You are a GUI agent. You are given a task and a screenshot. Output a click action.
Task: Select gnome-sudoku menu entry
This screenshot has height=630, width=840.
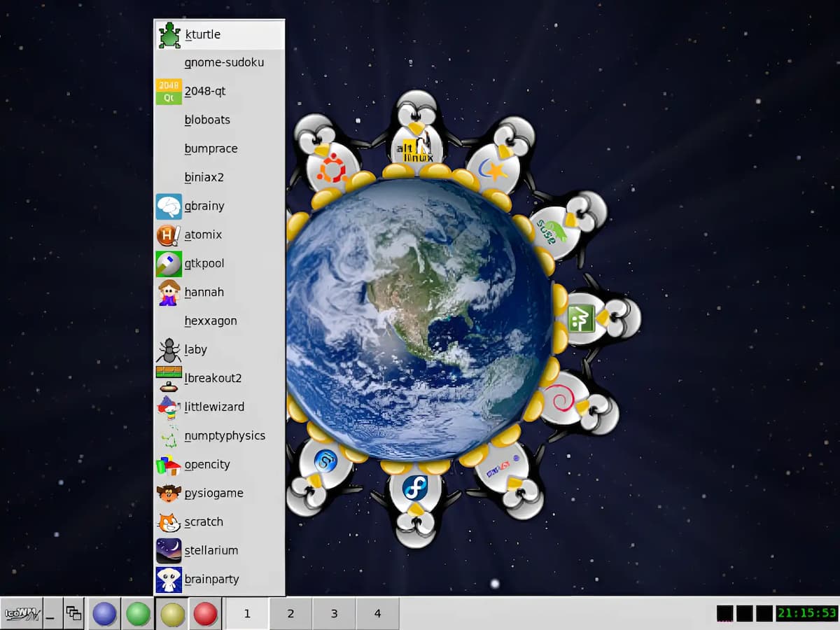click(x=224, y=63)
